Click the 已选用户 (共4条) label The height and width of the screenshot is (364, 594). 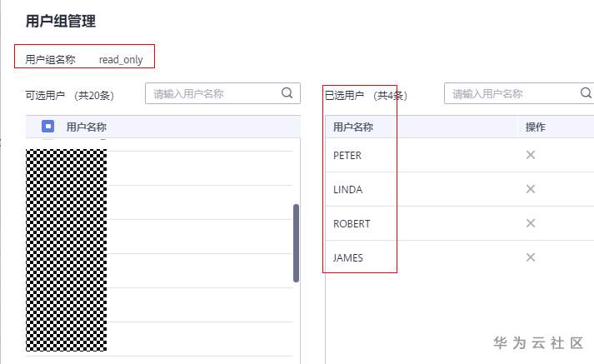click(x=365, y=95)
